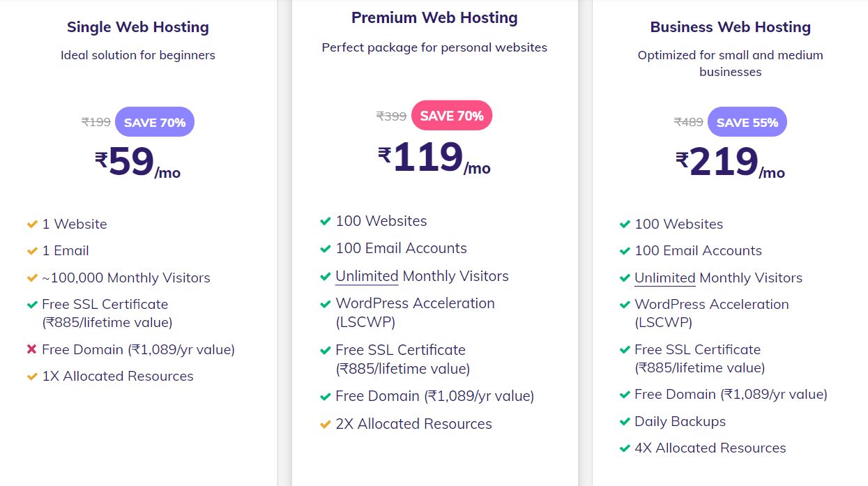Click the orange check by 1X Allocated Resources
The width and height of the screenshot is (868, 486).
[32, 377]
